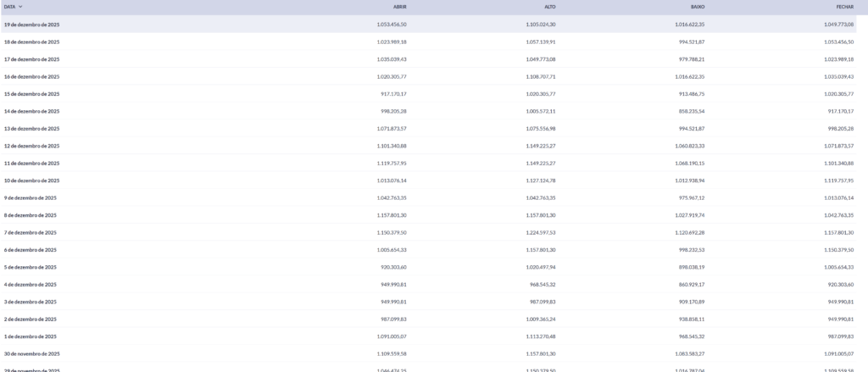Click the 1 de dezembro de 2025 date
The height and width of the screenshot is (372, 868).
(31, 336)
